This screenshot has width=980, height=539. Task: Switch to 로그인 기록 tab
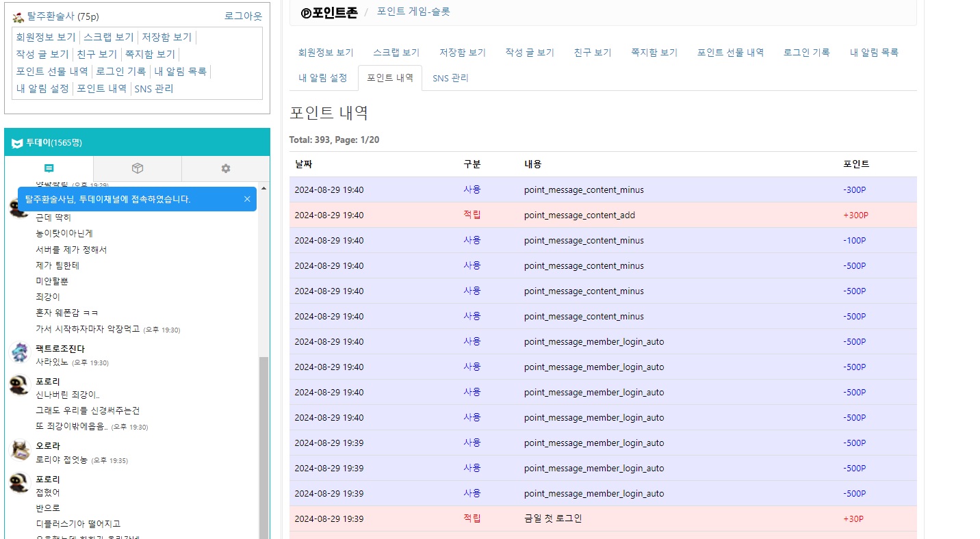807,53
